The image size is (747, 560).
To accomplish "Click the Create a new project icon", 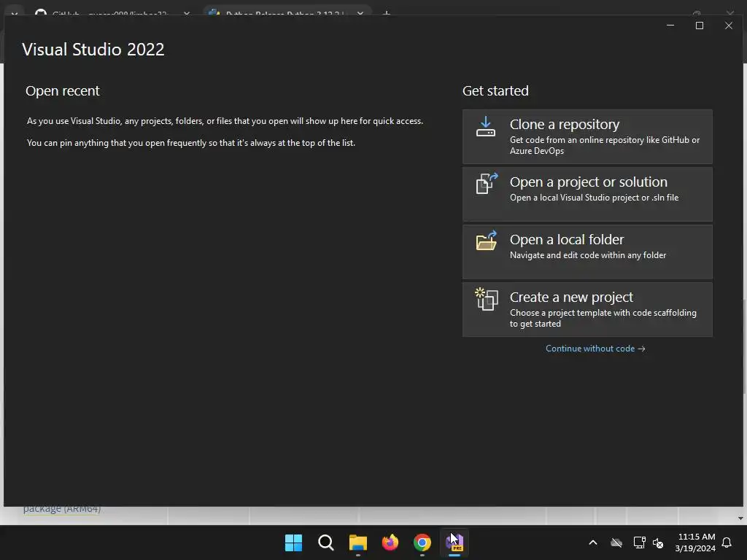I will [x=487, y=299].
